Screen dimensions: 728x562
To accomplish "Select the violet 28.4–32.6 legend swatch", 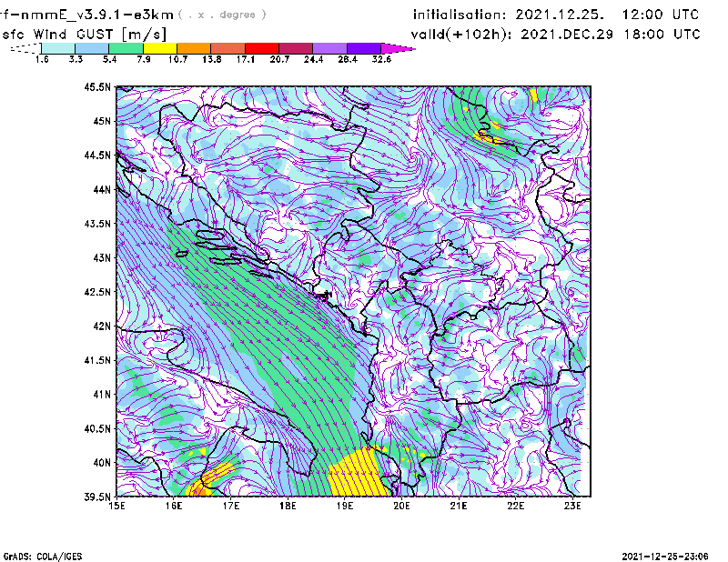I will [363, 48].
